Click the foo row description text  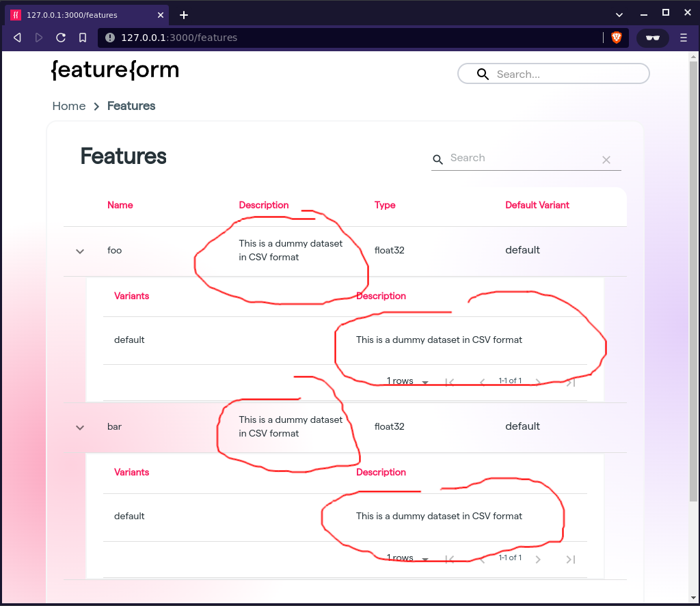(291, 250)
